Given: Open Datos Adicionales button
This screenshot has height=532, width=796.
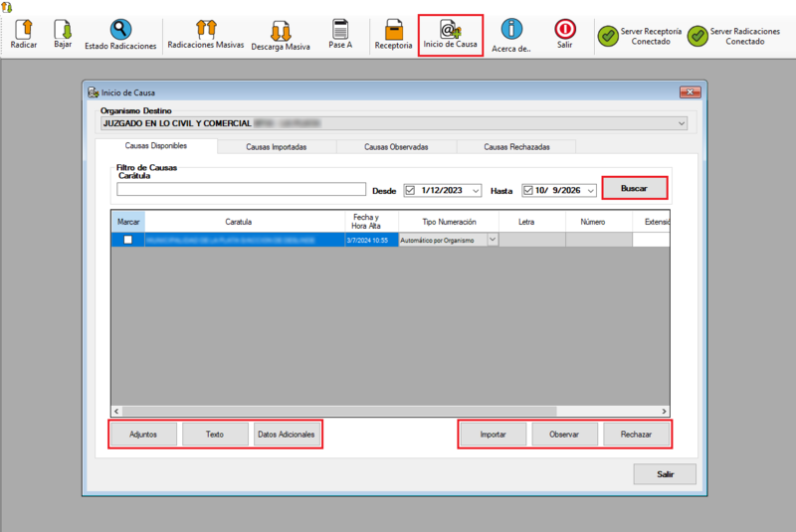Looking at the screenshot, I should point(287,435).
